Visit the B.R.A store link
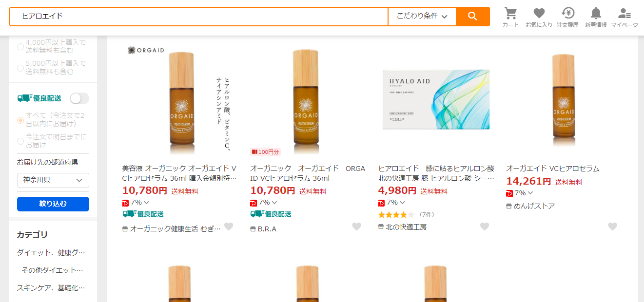Viewport: 644px width, 302px height. click(x=267, y=229)
